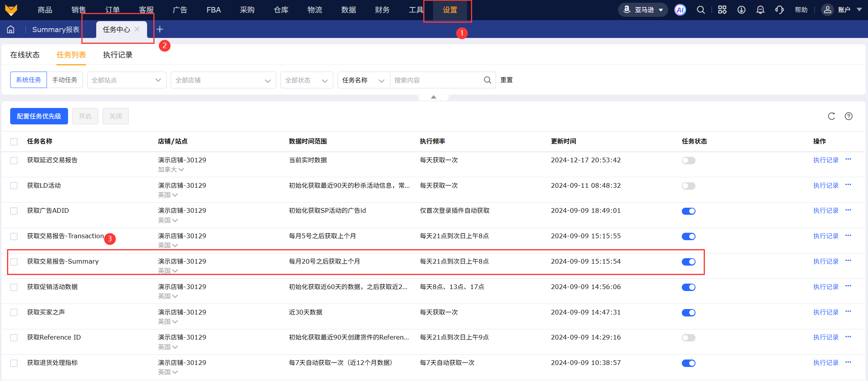Expand the 全部店铺 dropdown
Image resolution: width=868 pixels, height=381 pixels.
[x=223, y=80]
